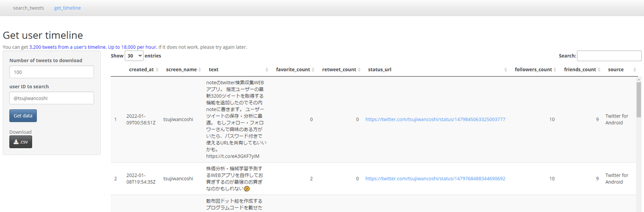The height and width of the screenshot is (212, 644).
Task: Sort by favorite_count sort arrows
Action: coord(315,70)
